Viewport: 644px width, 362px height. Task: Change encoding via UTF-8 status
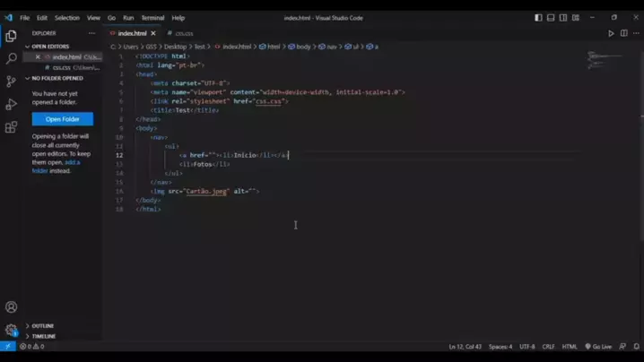[x=527, y=347]
